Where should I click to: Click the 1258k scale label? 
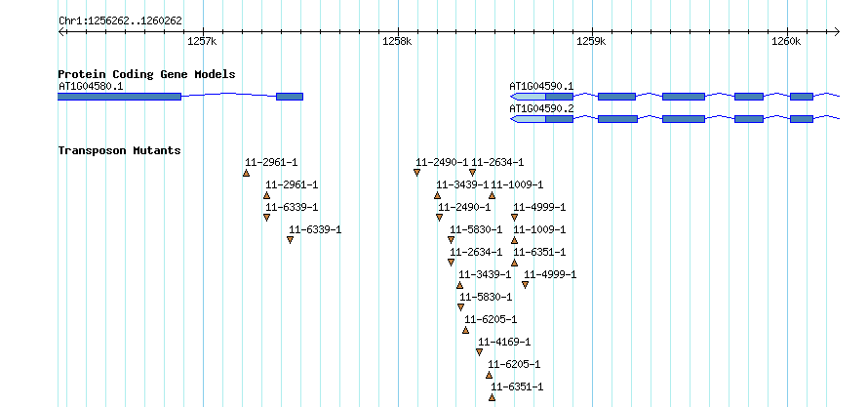[x=397, y=42]
